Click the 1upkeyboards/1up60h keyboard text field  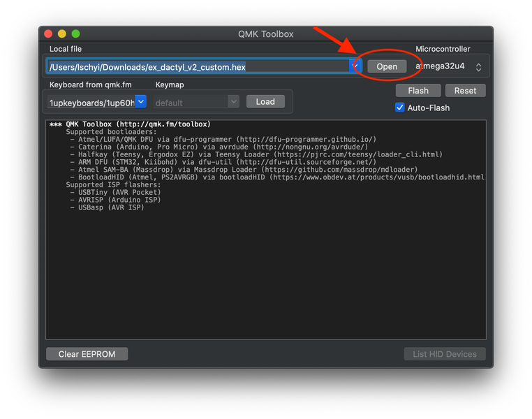91,103
